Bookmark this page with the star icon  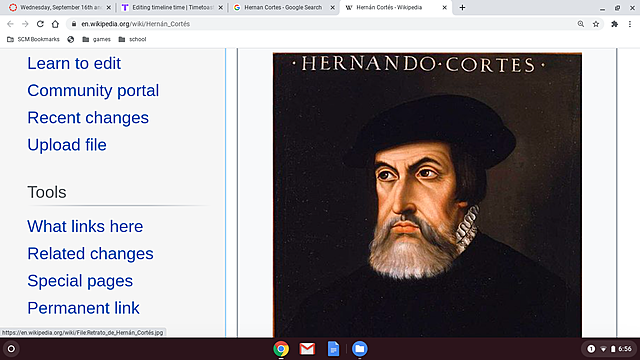coord(596,24)
